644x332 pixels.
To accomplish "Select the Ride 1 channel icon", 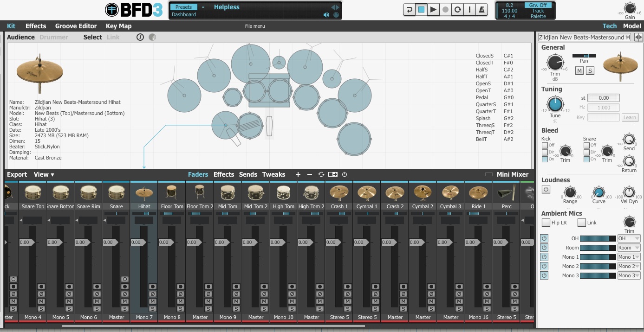I will (x=478, y=192).
